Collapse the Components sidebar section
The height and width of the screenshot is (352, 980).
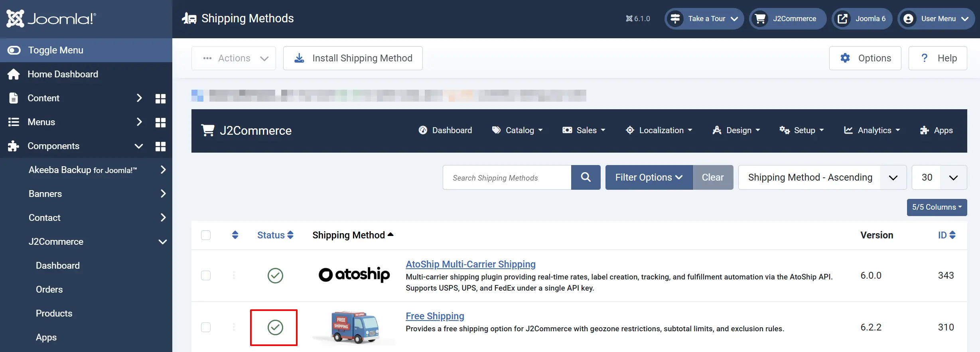click(139, 146)
